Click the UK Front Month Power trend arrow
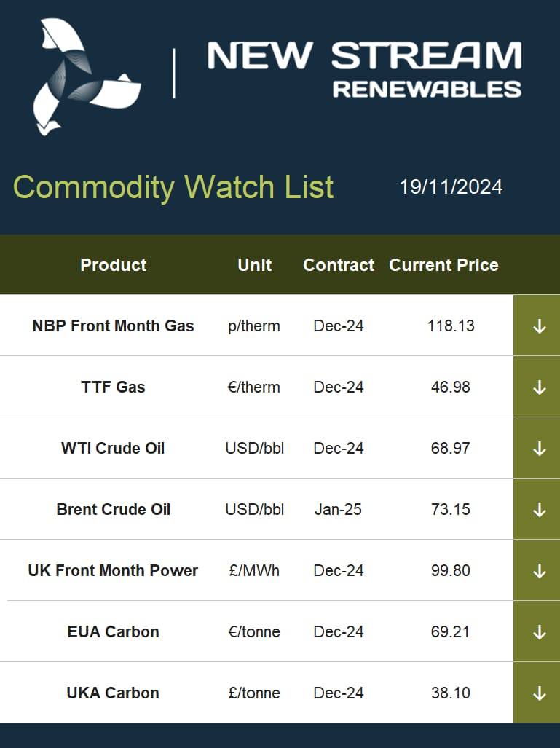560x748 pixels. (x=540, y=570)
